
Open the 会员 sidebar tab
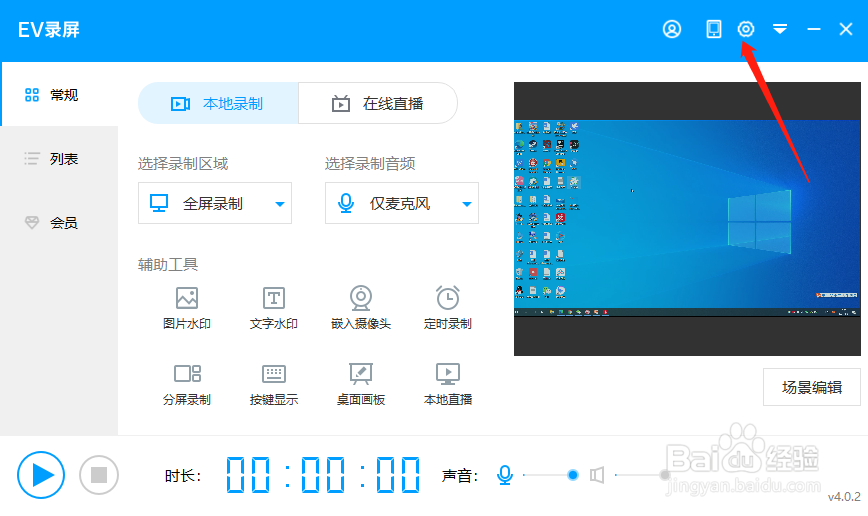pos(59,223)
